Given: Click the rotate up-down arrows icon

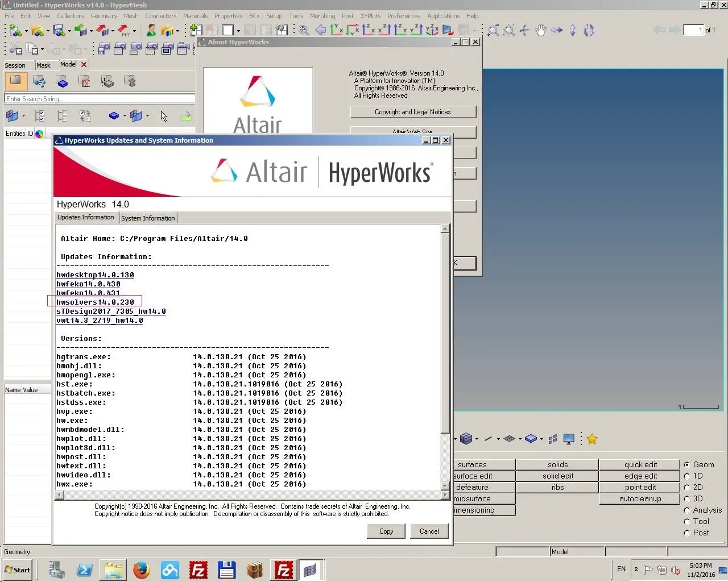Looking at the screenshot, I should point(573,30).
